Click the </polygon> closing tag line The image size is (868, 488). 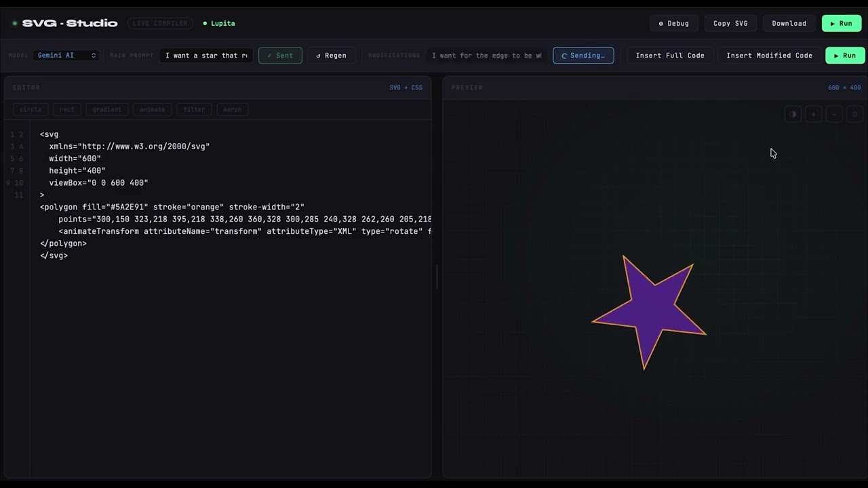coord(63,244)
